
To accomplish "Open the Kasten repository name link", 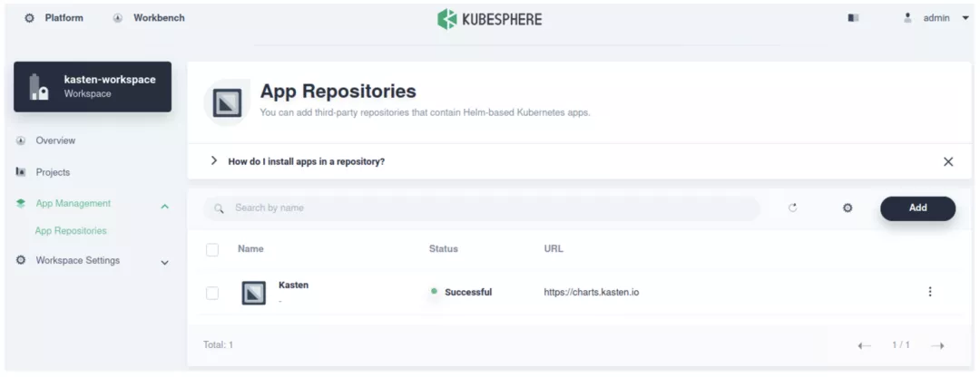I will (x=293, y=285).
